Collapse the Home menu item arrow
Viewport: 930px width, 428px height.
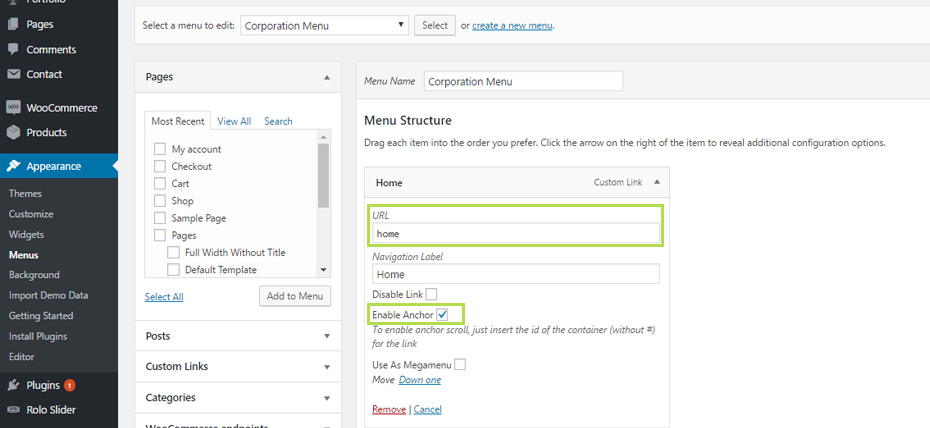click(x=657, y=183)
